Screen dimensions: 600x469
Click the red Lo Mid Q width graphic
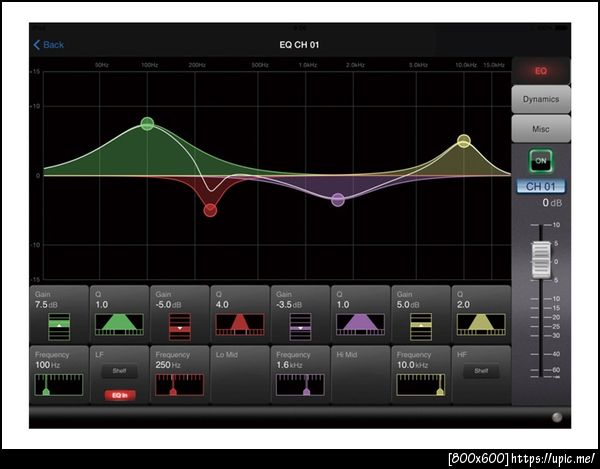coord(240,324)
